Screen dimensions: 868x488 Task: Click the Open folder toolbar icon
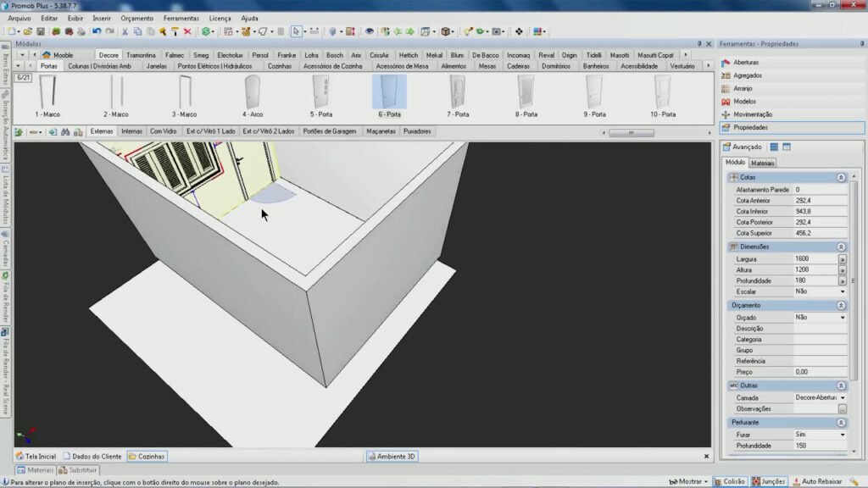point(28,31)
